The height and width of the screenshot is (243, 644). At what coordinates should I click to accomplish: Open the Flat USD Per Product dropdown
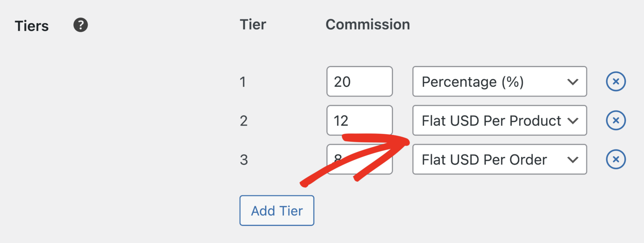tap(499, 120)
